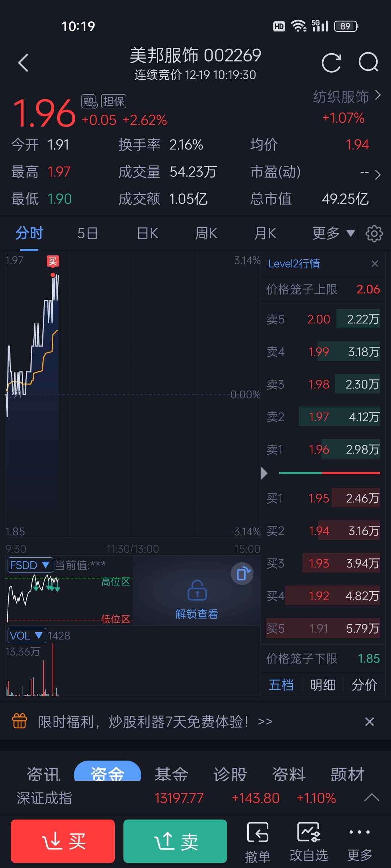Open 纺织服饰 sector chevron

click(x=378, y=95)
